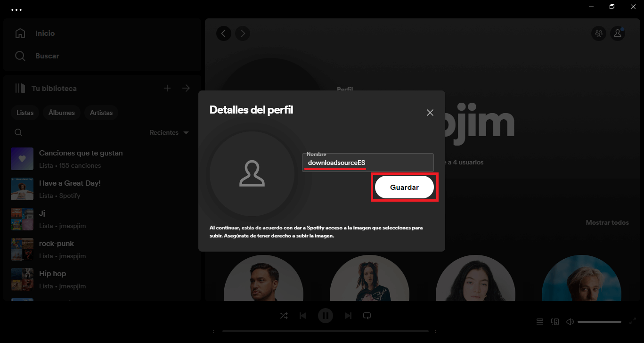Enter full screen mode icon
This screenshot has height=343, width=644.
pos(633,322)
